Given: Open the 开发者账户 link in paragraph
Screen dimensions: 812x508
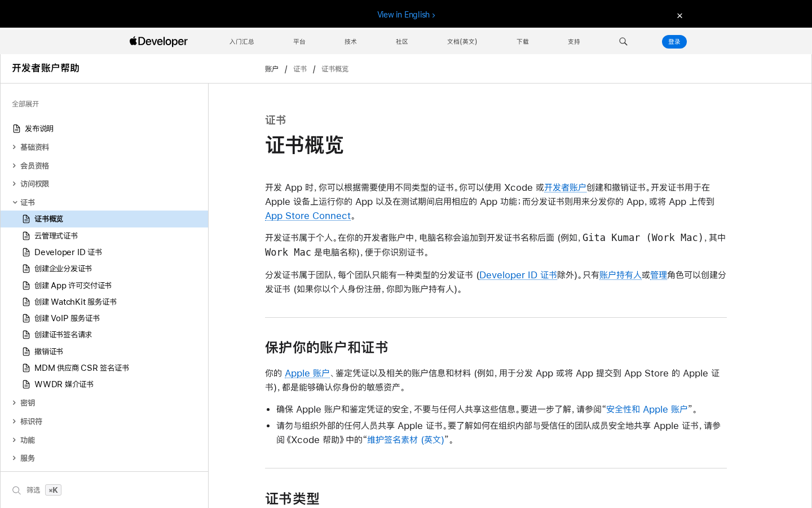Looking at the screenshot, I should tap(565, 187).
